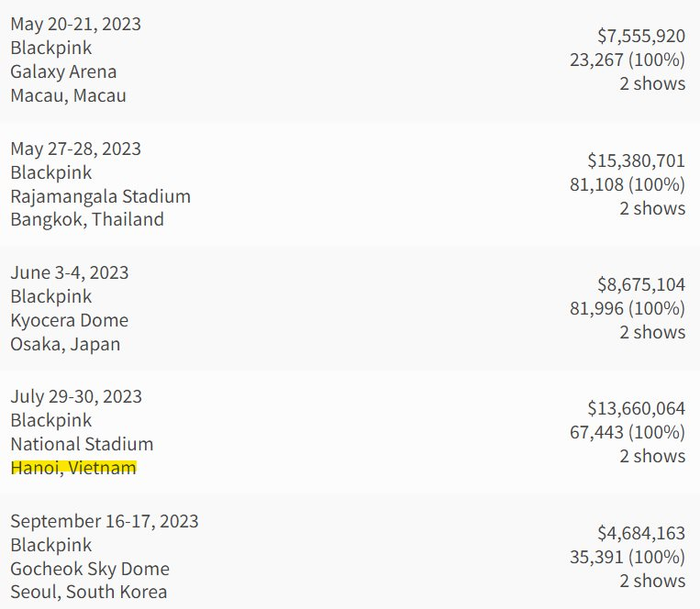Click Galaxy Arena venue name
This screenshot has width=700, height=609.
[63, 72]
